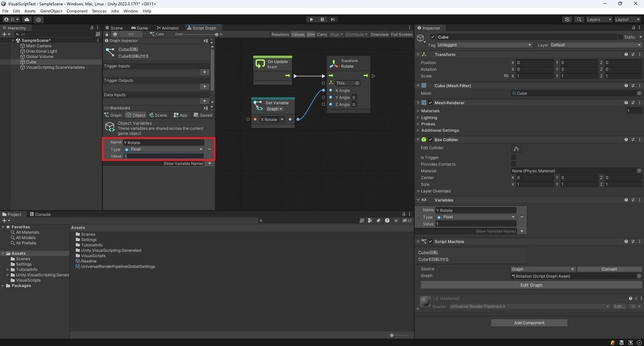Add a Data Input with plus button

pyautogui.click(x=204, y=101)
